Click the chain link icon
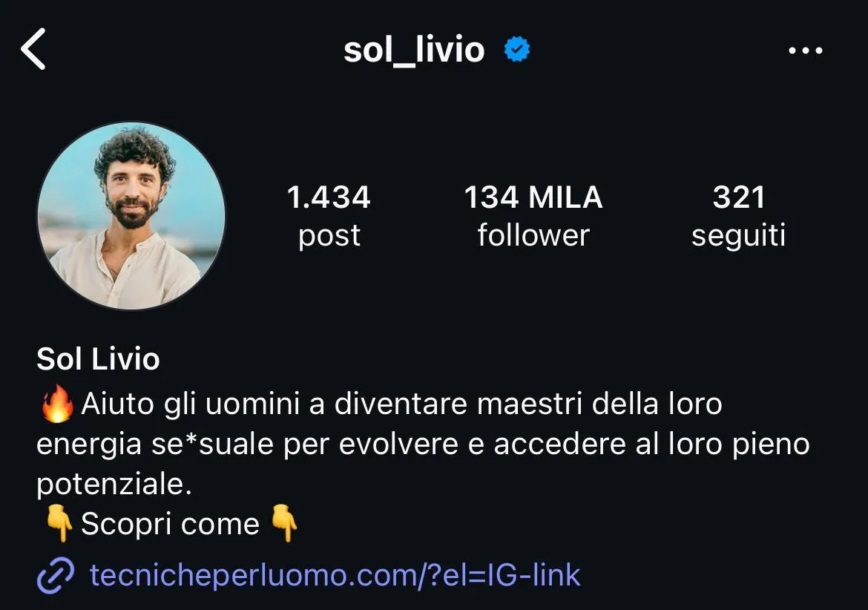The width and height of the screenshot is (868, 610). 56,575
